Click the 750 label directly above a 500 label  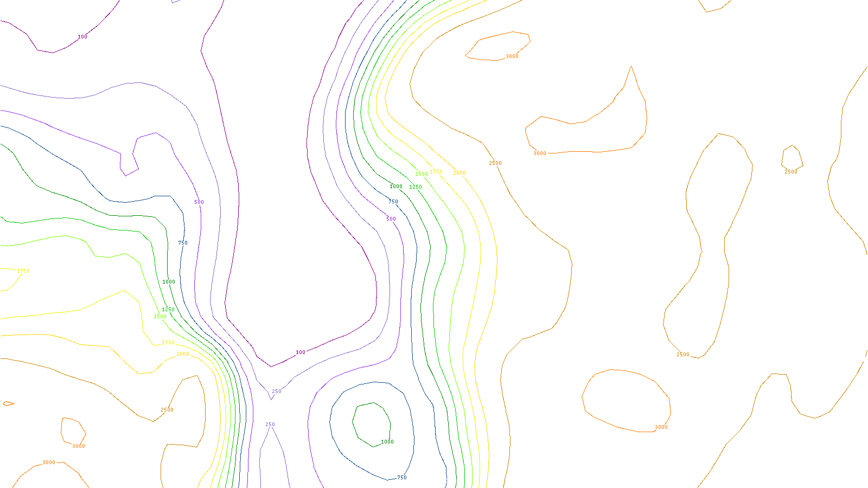[x=393, y=202]
